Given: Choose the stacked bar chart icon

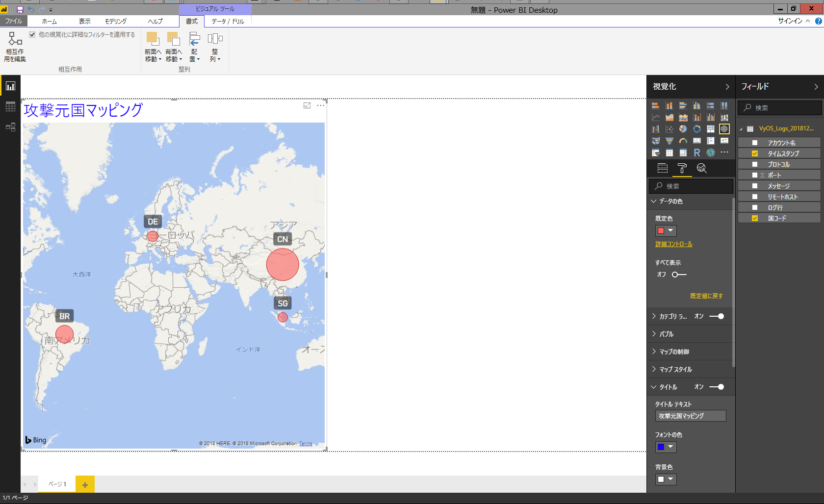Looking at the screenshot, I should coord(655,105).
